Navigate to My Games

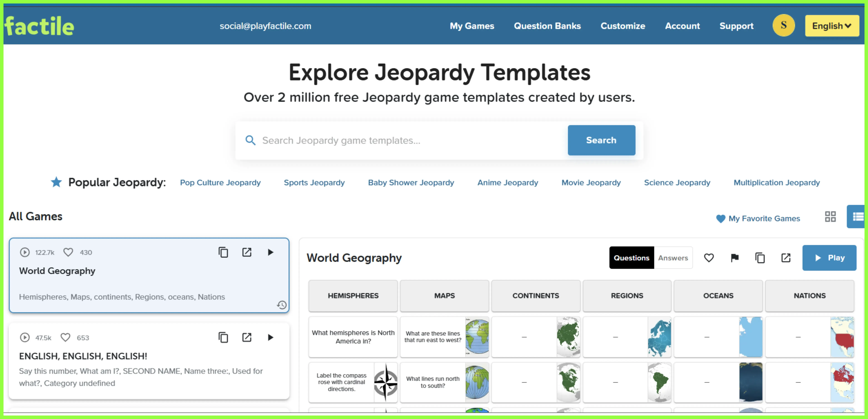[471, 26]
